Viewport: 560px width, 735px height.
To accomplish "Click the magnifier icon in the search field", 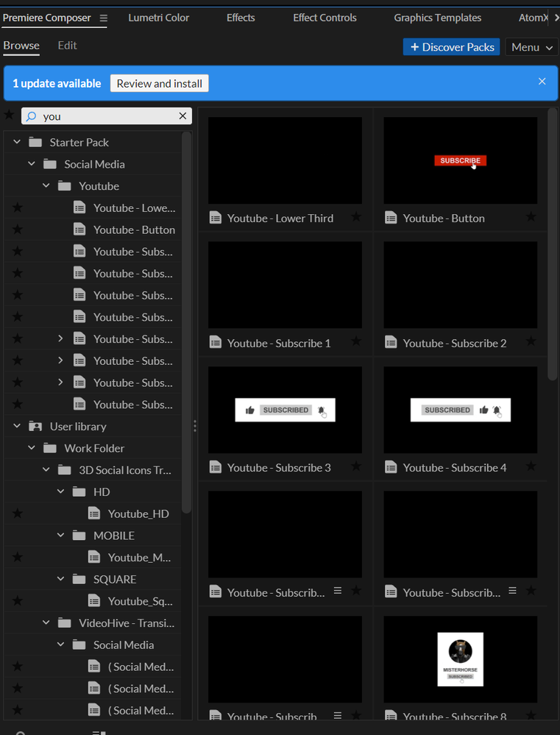I will [31, 116].
